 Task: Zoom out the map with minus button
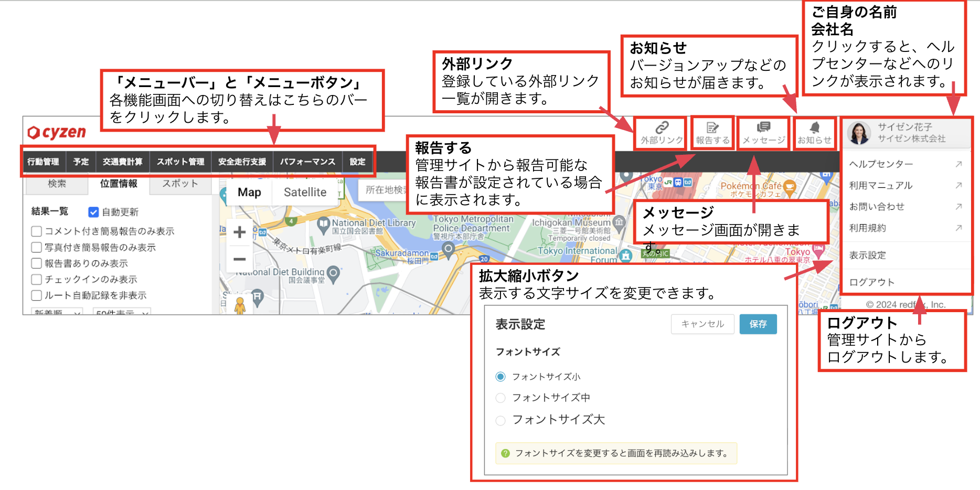[x=239, y=259]
